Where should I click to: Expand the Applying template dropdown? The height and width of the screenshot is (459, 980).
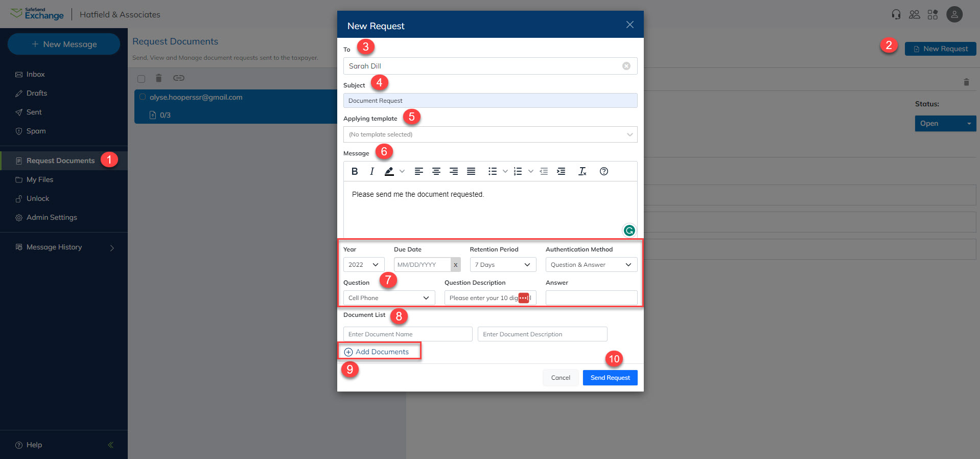tap(490, 134)
